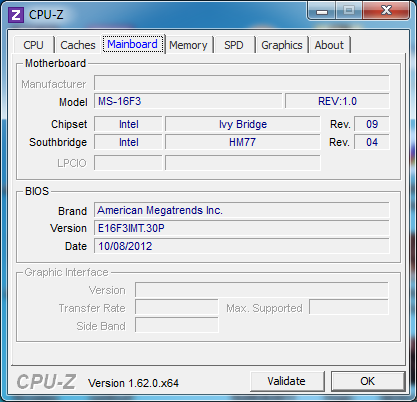Go to the Memory tab
Viewport: 417px width, 402px height.
point(188,45)
